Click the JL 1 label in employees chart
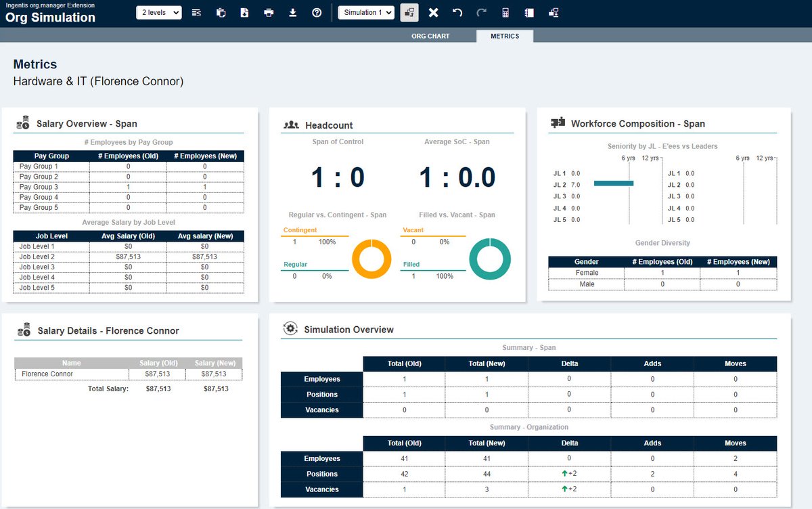Viewport: 812px width, 509px height. pos(560,173)
